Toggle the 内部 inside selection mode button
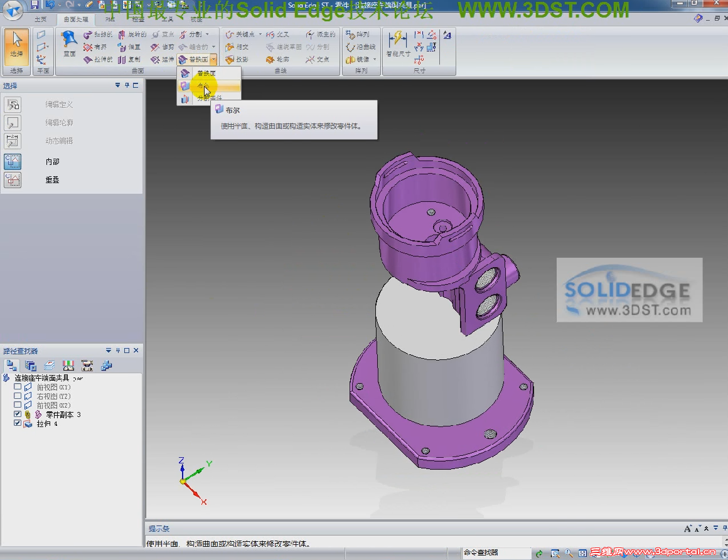Screen dimensions: 728x560 (x=13, y=161)
